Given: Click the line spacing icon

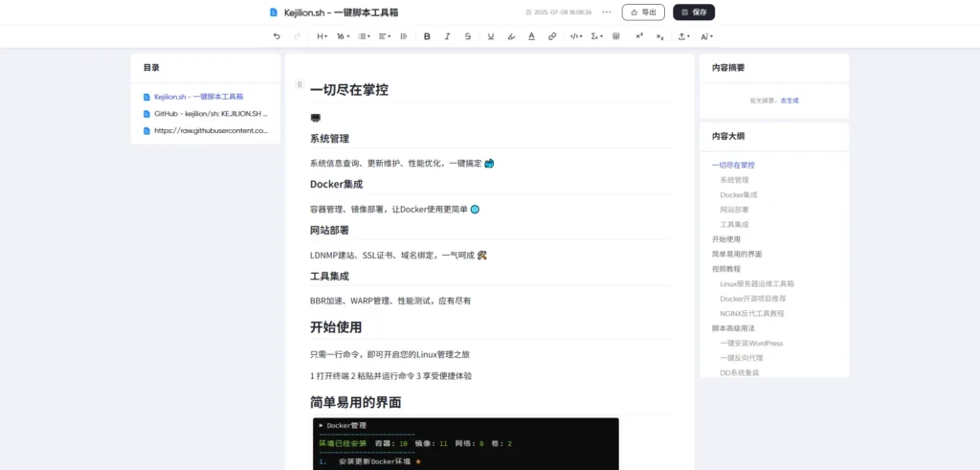Looking at the screenshot, I should pos(404,37).
